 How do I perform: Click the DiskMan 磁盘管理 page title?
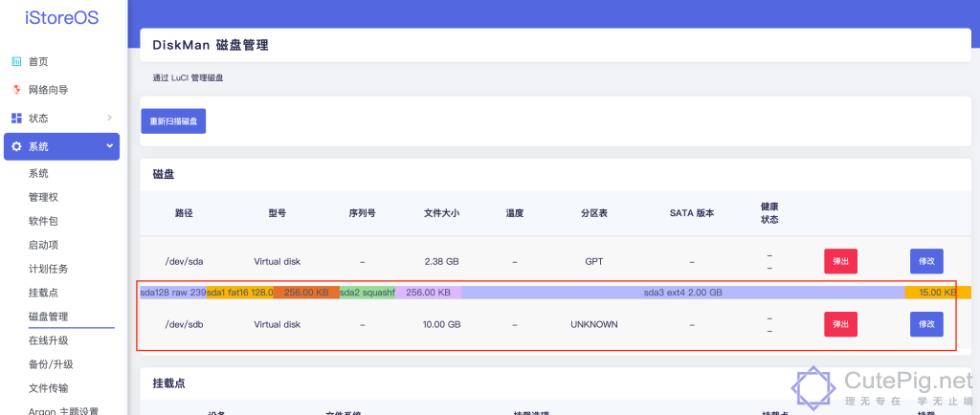tap(211, 45)
